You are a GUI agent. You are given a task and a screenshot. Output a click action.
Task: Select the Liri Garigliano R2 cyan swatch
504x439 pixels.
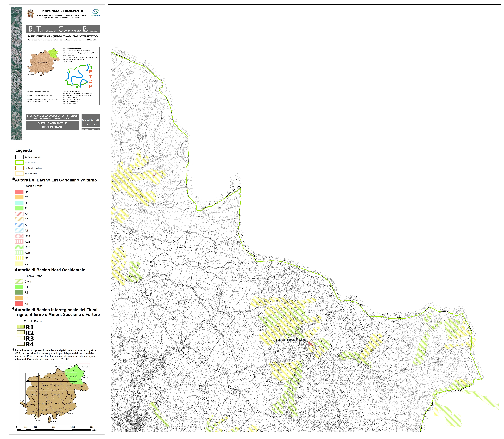[19, 203]
